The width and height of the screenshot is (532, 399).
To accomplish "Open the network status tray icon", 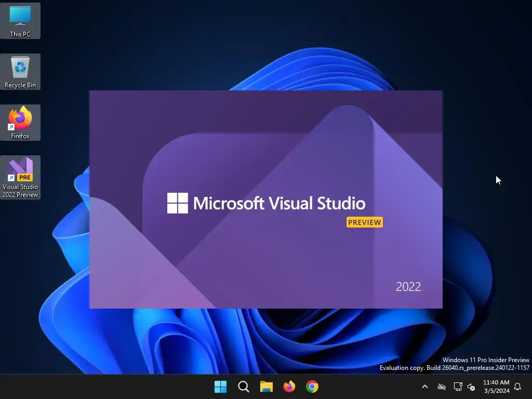I will [x=458, y=387].
